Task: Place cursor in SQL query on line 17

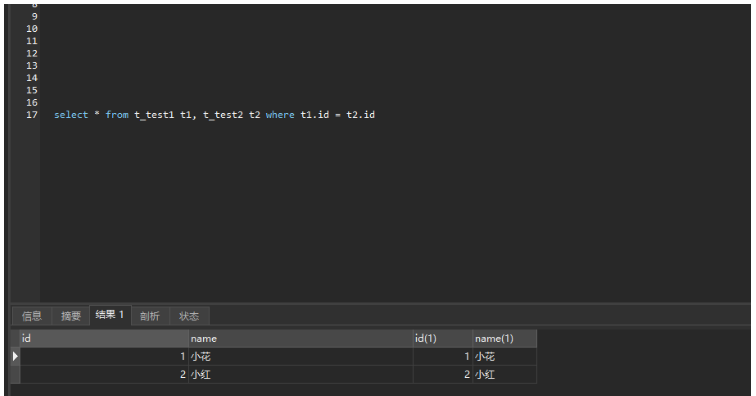Action: point(215,115)
